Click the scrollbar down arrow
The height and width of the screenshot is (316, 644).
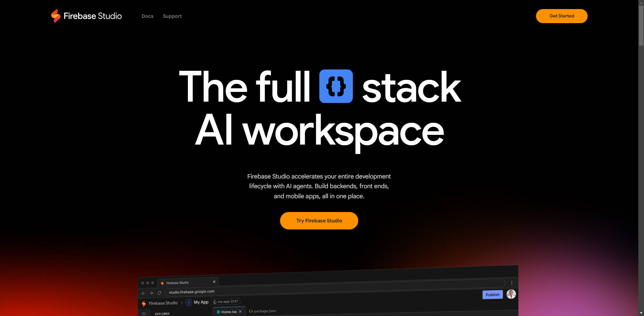(641, 313)
